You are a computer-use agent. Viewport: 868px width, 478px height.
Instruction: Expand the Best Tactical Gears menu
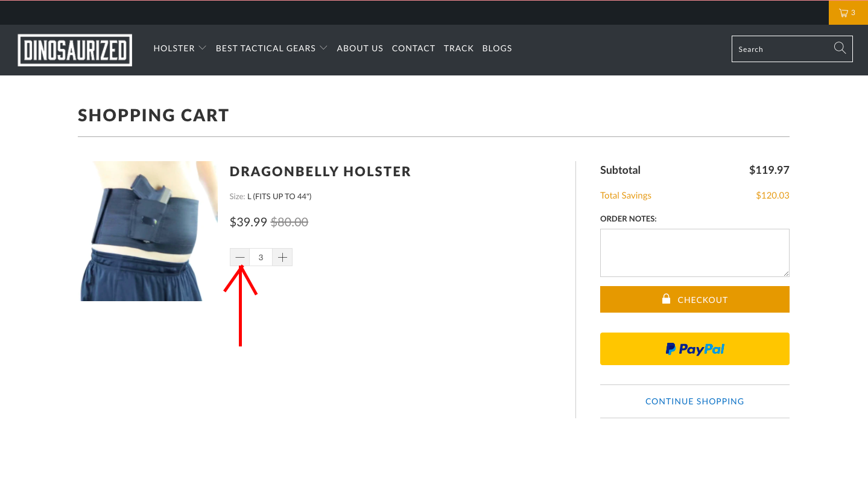point(271,48)
